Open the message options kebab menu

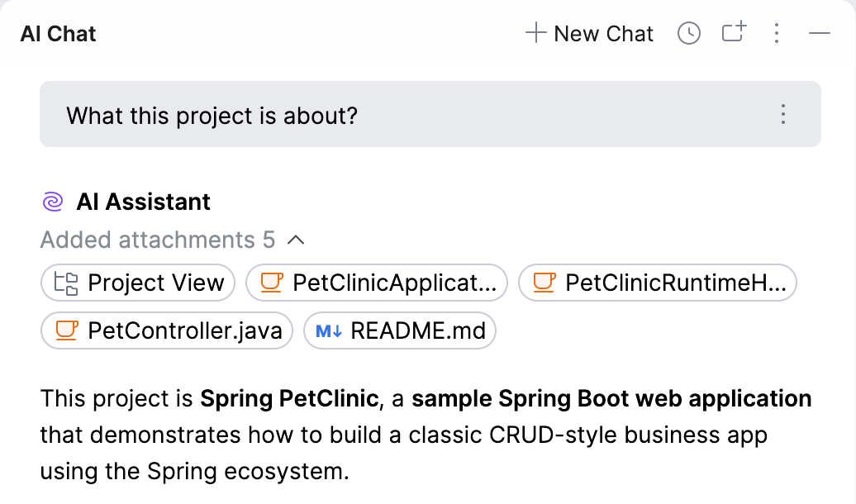pyautogui.click(x=783, y=115)
